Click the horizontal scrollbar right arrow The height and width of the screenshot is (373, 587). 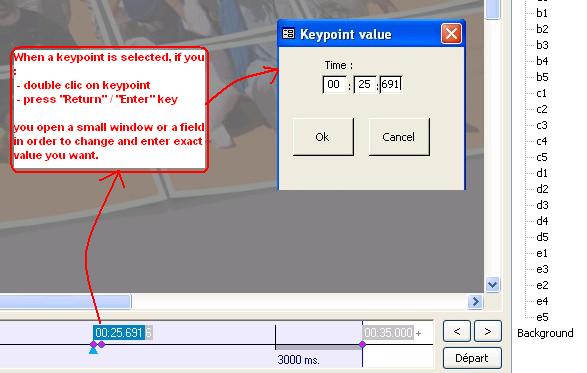pyautogui.click(x=475, y=301)
